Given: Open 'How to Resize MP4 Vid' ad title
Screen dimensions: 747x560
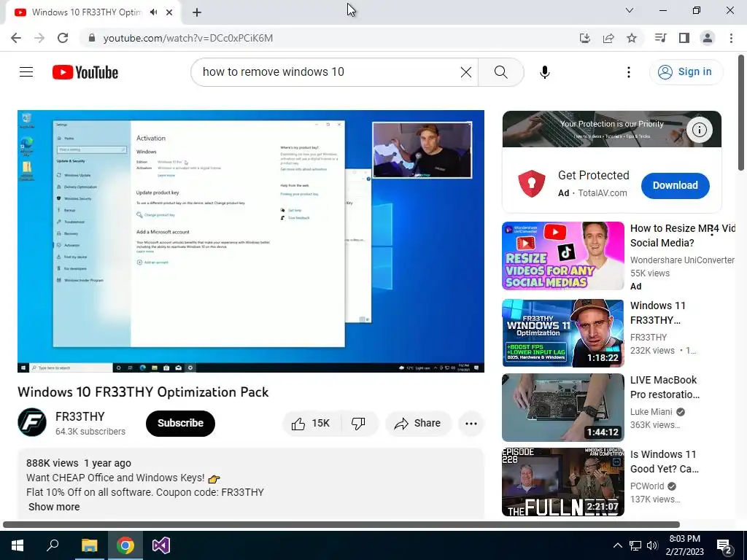Looking at the screenshot, I should [x=682, y=236].
